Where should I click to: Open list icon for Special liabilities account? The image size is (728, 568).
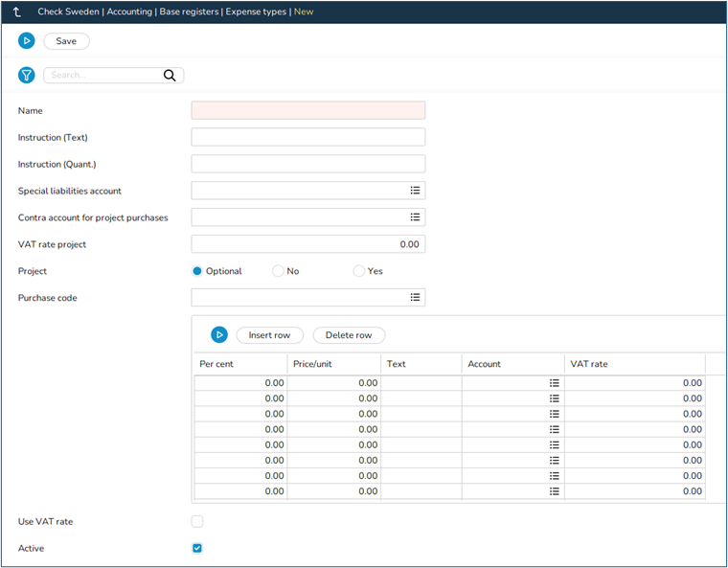415,191
